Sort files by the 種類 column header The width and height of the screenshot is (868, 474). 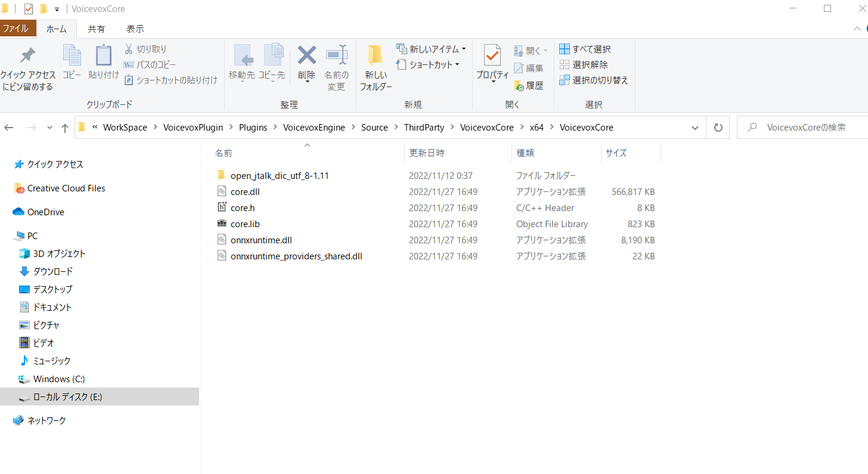[556, 153]
